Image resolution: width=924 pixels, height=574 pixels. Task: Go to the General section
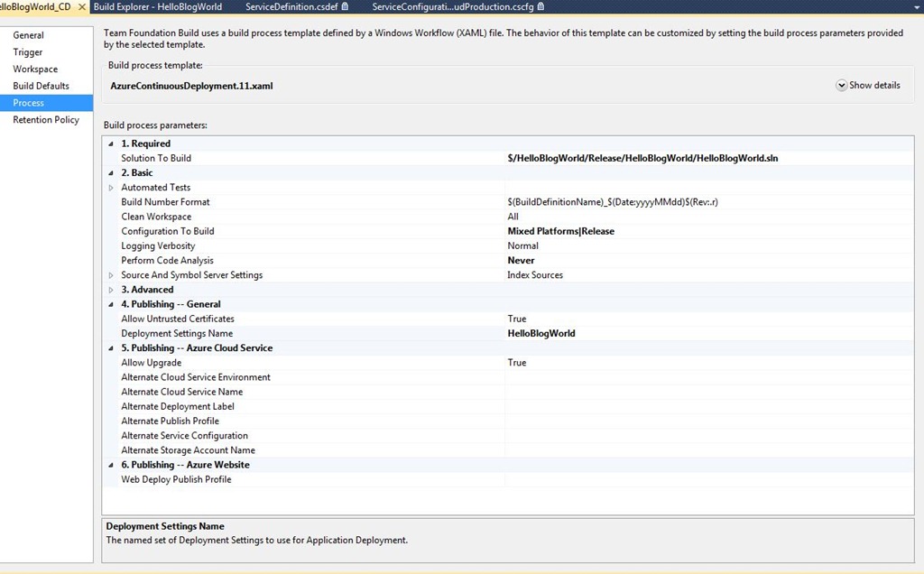pyautogui.click(x=28, y=35)
